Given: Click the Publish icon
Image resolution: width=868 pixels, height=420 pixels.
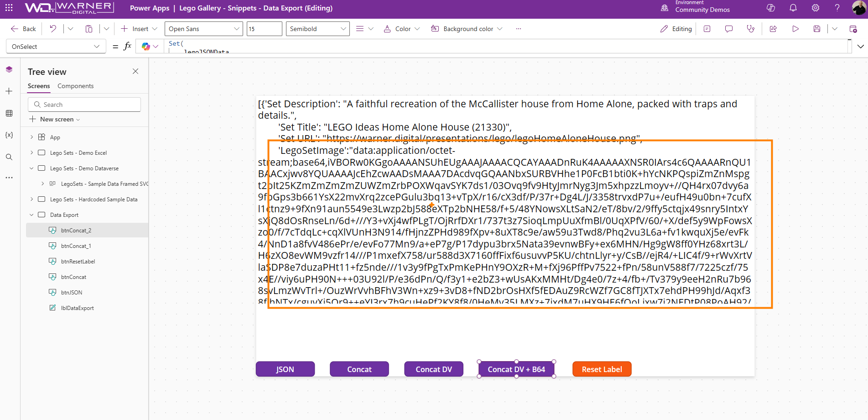Looking at the screenshot, I should (x=853, y=29).
